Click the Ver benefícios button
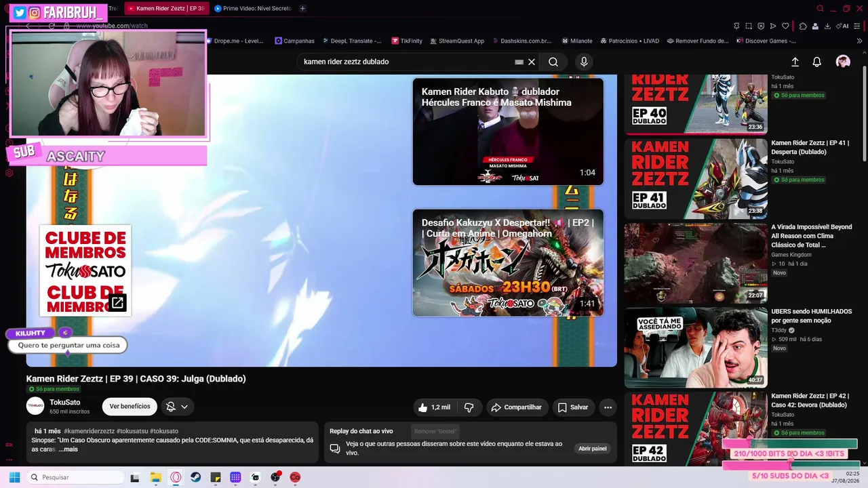The height and width of the screenshot is (488, 868). coord(130,407)
